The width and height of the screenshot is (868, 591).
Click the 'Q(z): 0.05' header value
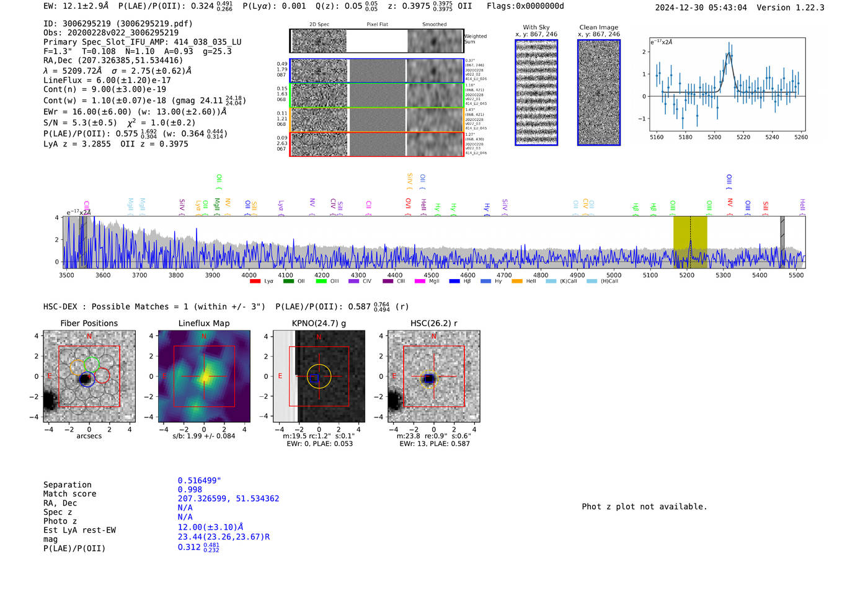(x=339, y=6)
